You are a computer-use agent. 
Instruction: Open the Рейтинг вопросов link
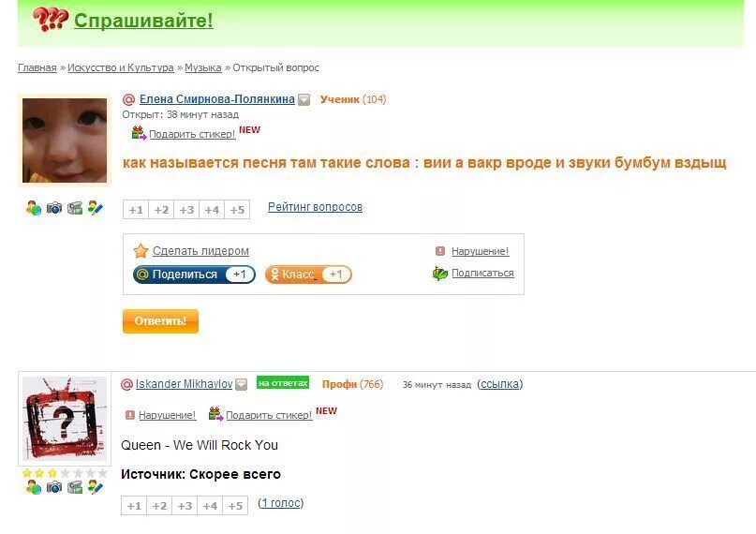point(315,207)
